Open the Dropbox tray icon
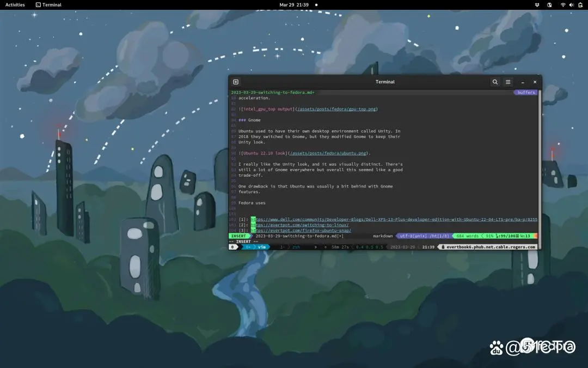 point(537,5)
